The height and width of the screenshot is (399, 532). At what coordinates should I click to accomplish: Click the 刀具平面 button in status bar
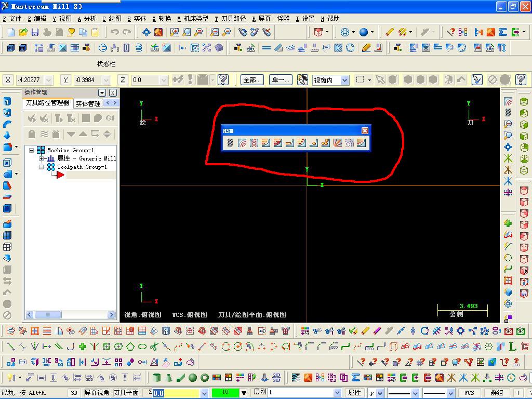pos(126,393)
